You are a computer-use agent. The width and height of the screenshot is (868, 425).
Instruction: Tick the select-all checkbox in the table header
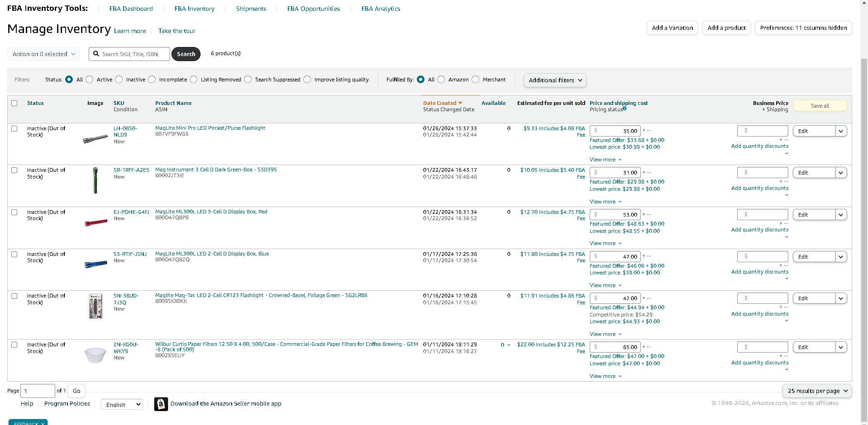(14, 103)
